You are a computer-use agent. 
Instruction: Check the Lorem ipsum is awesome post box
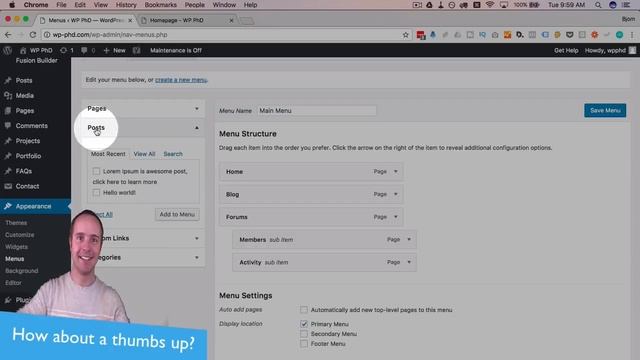tap(96, 171)
